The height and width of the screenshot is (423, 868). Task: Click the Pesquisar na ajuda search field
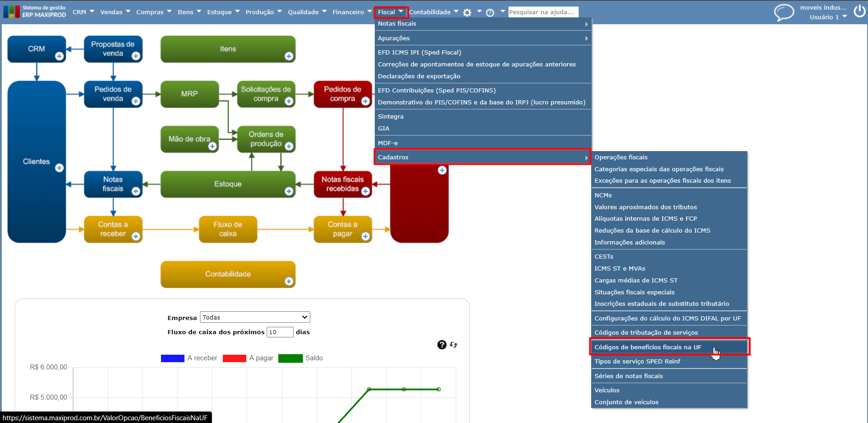(543, 12)
